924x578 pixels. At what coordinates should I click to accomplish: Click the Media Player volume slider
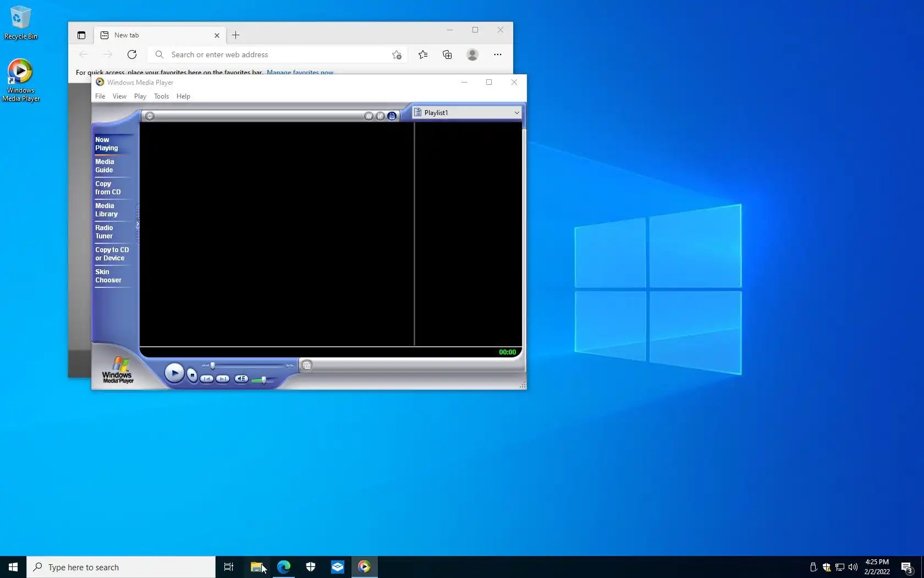(263, 380)
